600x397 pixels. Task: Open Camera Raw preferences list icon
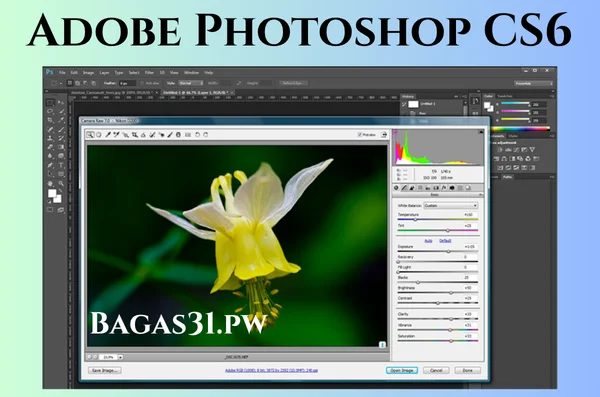(x=188, y=135)
